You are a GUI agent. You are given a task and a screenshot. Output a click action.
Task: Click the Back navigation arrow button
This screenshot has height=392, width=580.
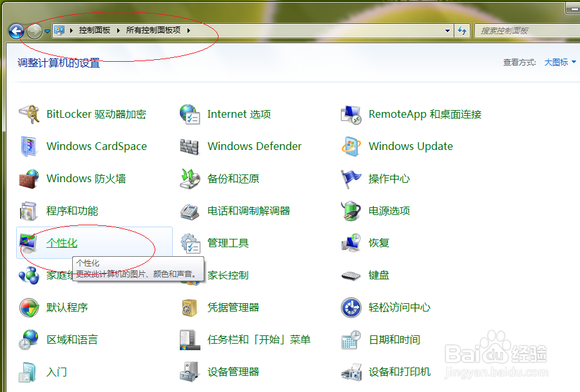tap(16, 31)
